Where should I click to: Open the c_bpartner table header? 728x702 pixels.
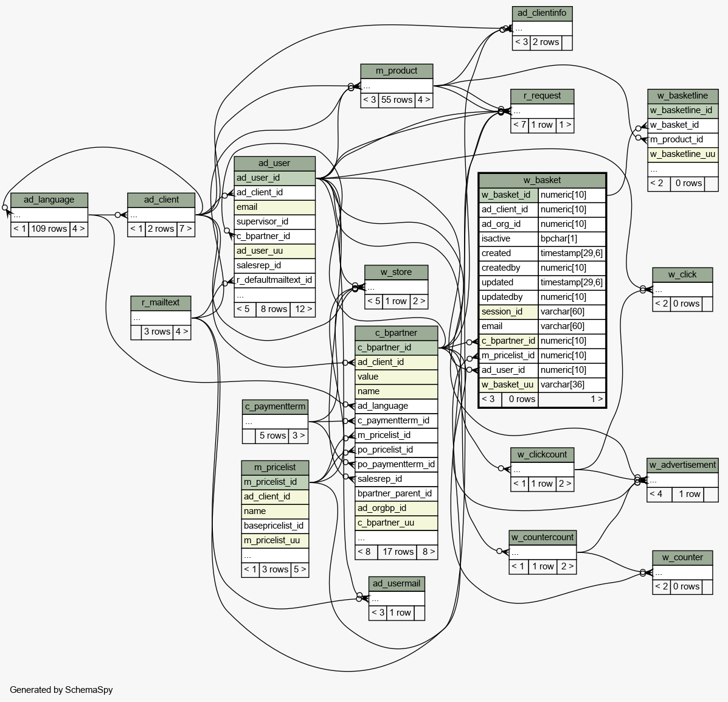click(396, 333)
